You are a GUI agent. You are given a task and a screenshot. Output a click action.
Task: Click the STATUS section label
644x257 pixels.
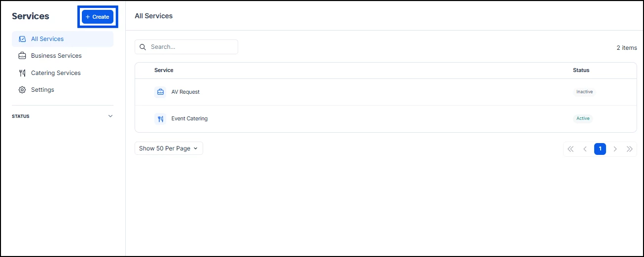point(21,116)
